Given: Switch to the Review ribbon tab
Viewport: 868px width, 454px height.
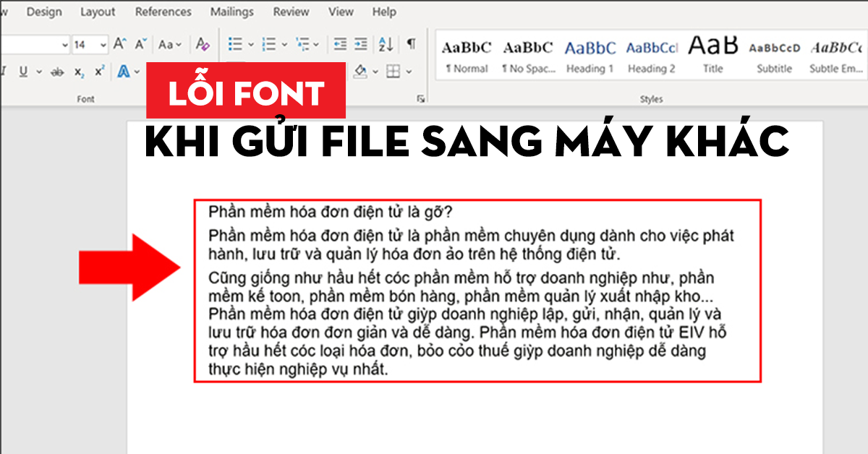Looking at the screenshot, I should pos(290,12).
